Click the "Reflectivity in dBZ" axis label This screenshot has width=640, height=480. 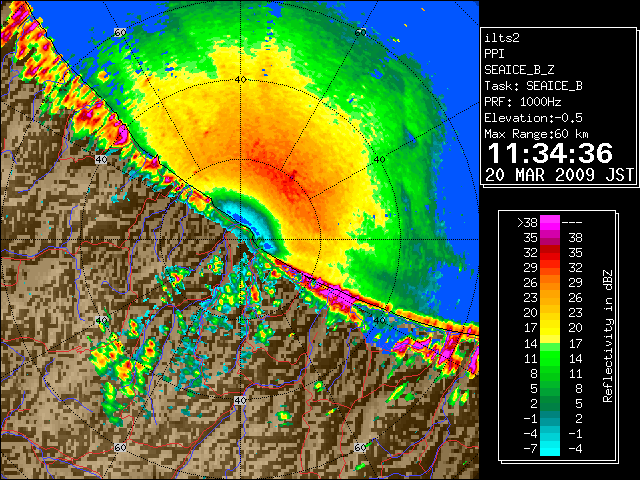click(608, 336)
